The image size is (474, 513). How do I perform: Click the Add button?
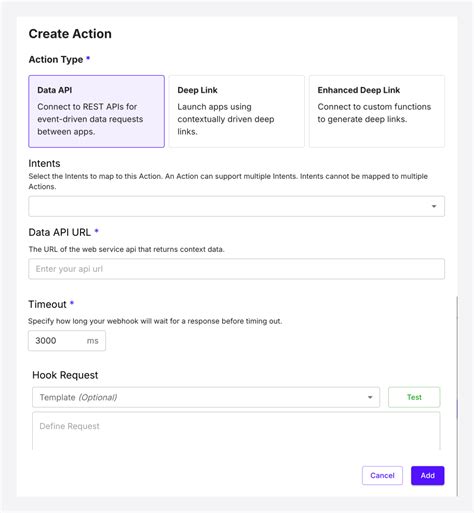[x=428, y=475]
